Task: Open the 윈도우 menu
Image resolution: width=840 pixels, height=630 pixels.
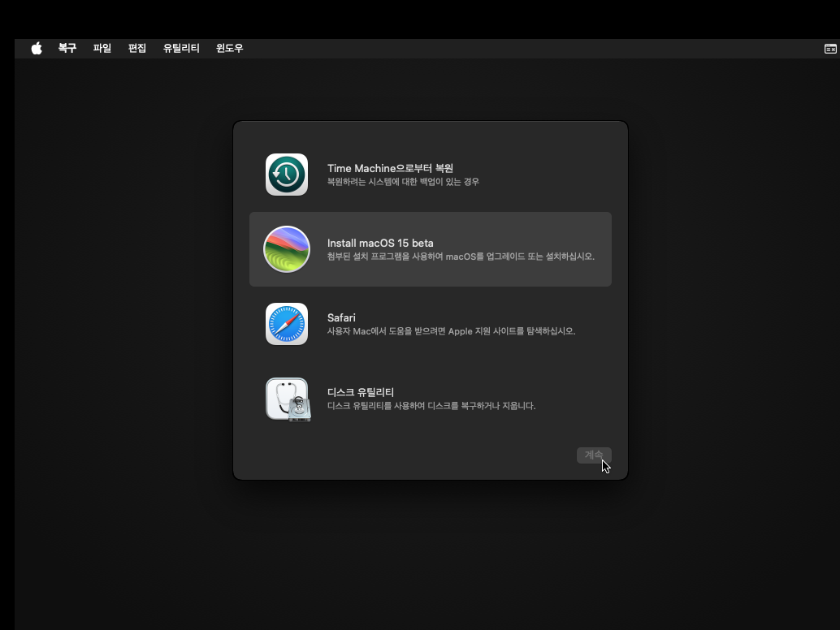Action: [230, 48]
